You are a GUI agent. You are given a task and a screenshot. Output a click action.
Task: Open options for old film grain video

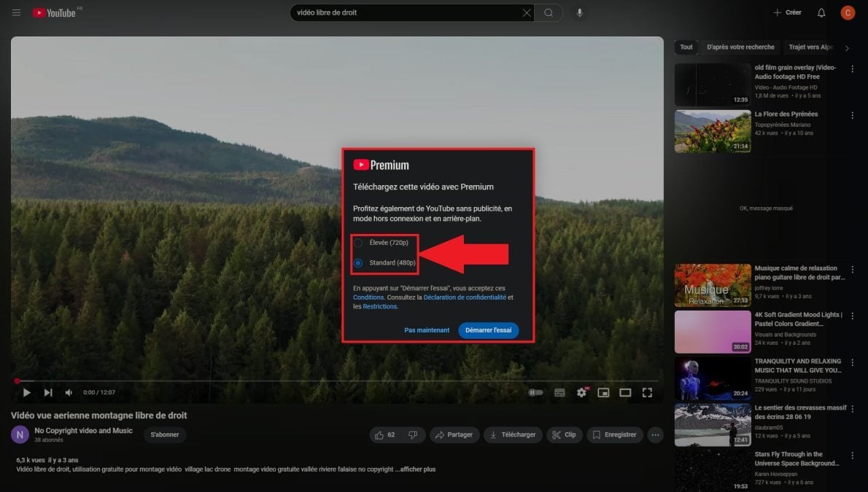853,69
